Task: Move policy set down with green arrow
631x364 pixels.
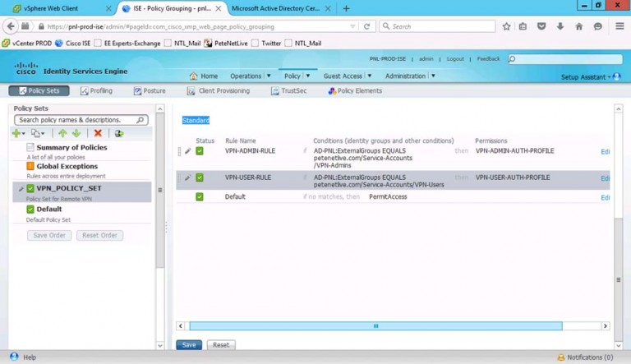Action: click(76, 133)
